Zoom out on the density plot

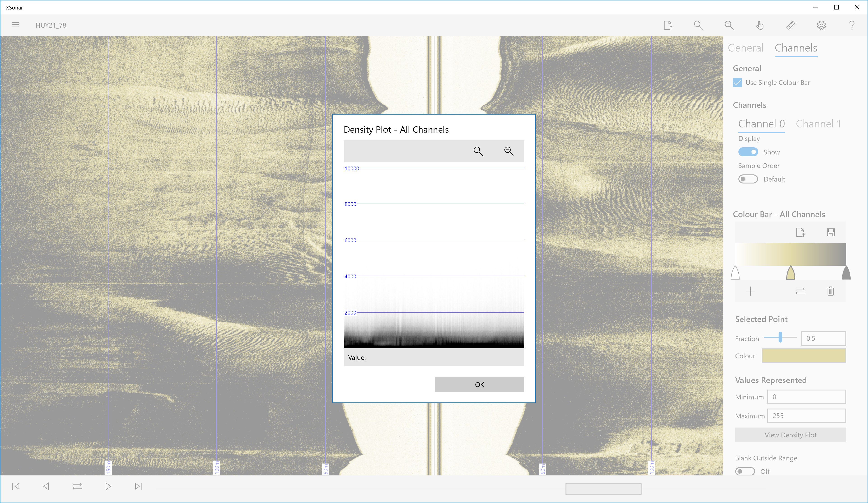509,151
